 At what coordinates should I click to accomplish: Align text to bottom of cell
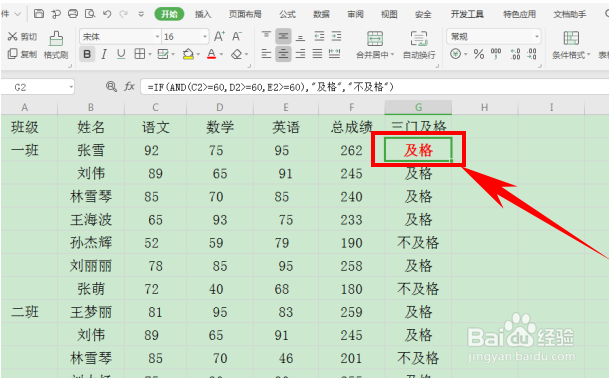pyautogui.click(x=300, y=37)
